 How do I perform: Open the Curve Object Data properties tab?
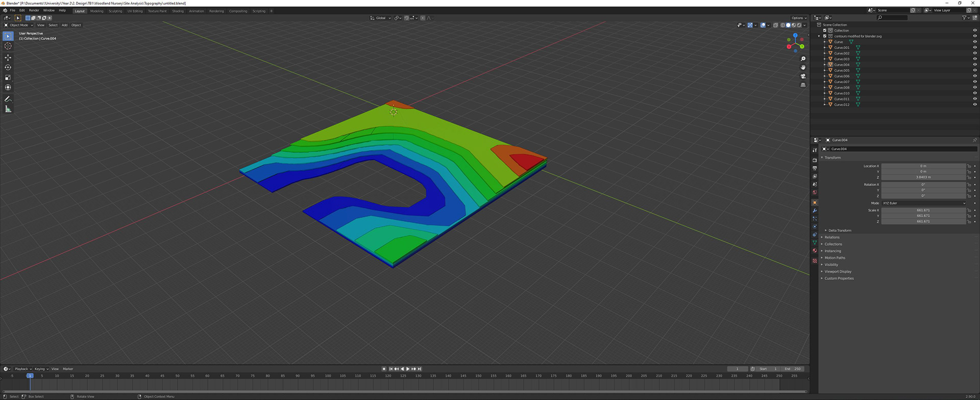pos(815,243)
